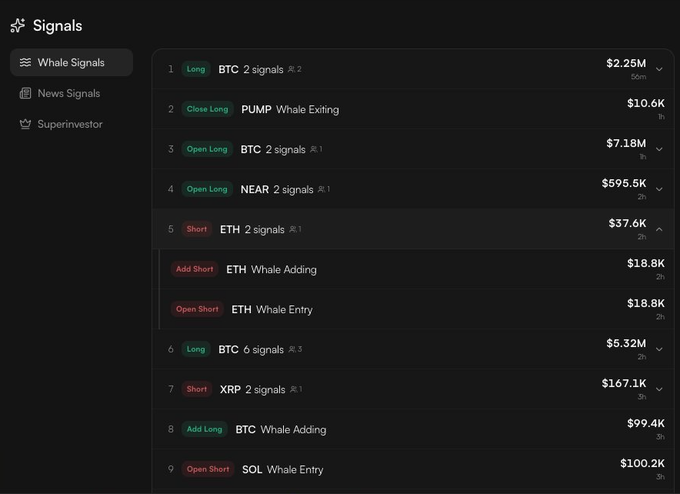Click people icon on ETH 2 signals row
Image resolution: width=680 pixels, height=494 pixels.
point(293,229)
